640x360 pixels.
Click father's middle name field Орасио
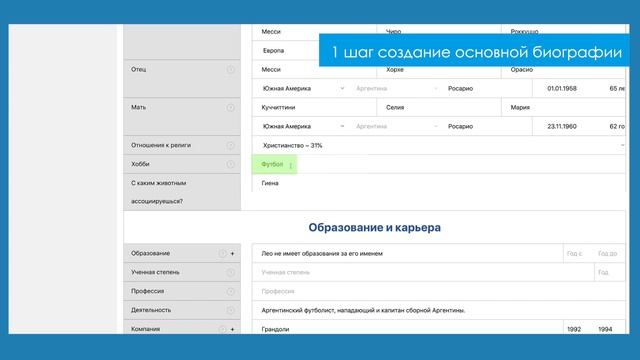563,70
